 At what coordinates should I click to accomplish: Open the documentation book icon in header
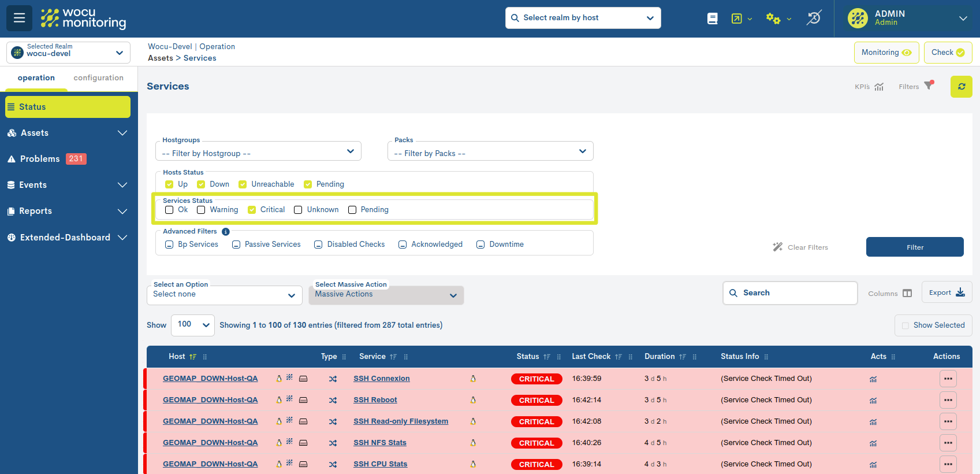[713, 18]
